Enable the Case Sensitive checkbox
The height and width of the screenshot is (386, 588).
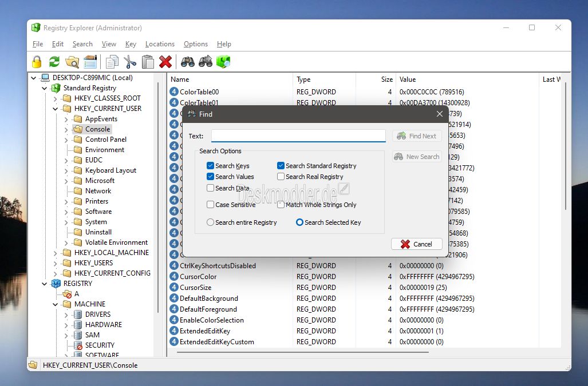point(210,204)
